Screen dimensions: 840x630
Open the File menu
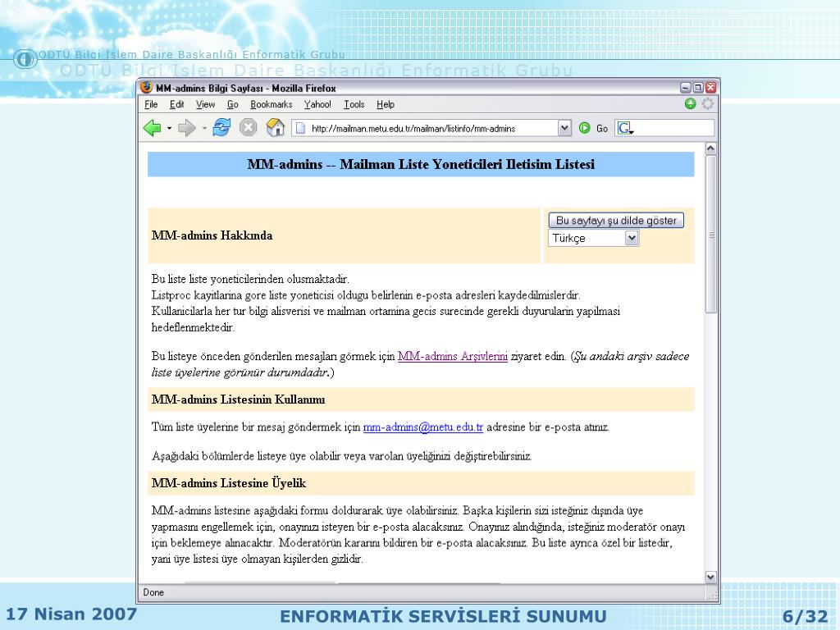(151, 104)
